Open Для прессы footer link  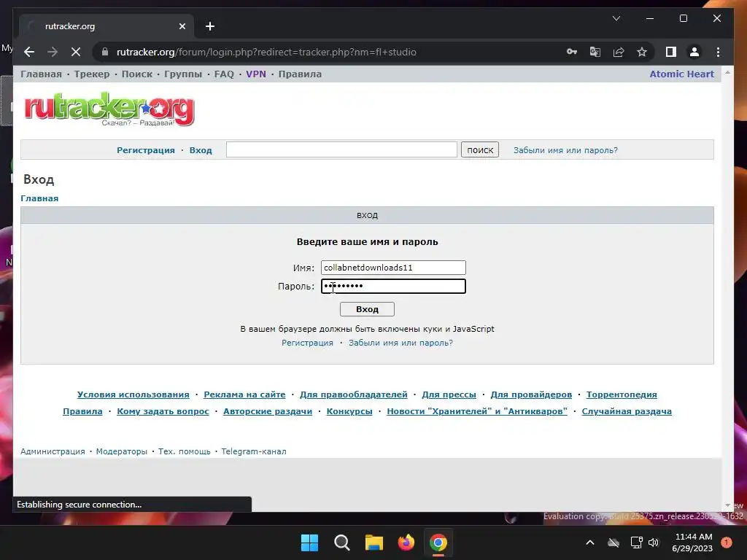tap(449, 394)
